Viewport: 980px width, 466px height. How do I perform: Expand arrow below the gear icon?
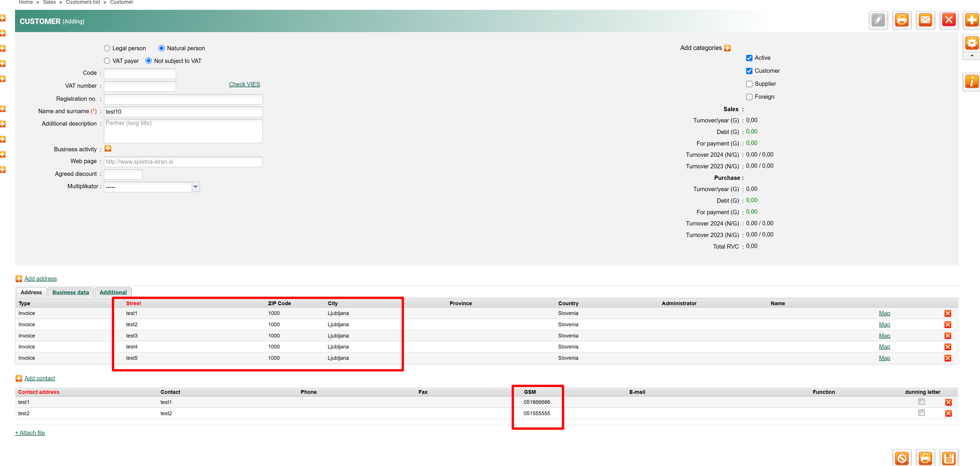coord(972,56)
